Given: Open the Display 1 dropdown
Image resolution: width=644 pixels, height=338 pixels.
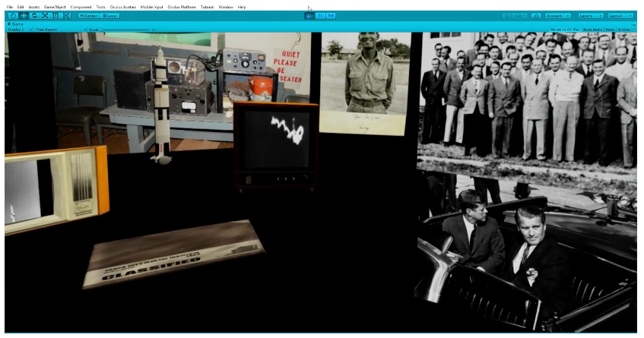Looking at the screenshot, I should 20,30.
